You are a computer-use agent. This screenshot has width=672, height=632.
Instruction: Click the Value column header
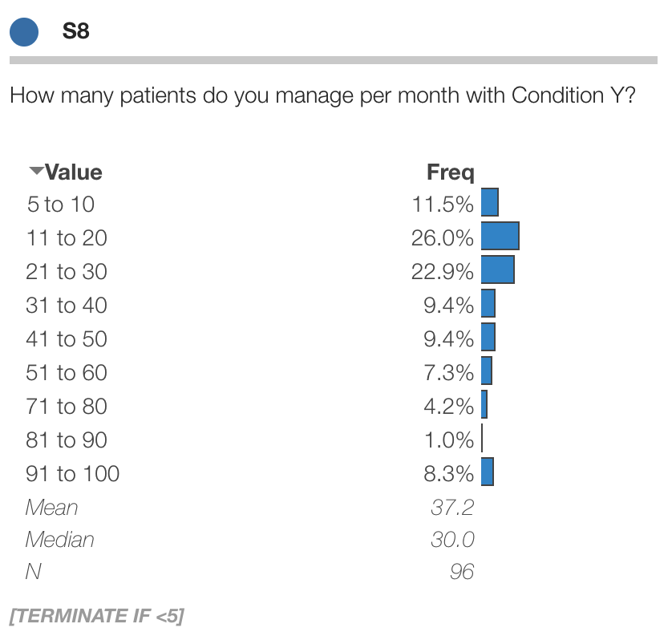73,172
